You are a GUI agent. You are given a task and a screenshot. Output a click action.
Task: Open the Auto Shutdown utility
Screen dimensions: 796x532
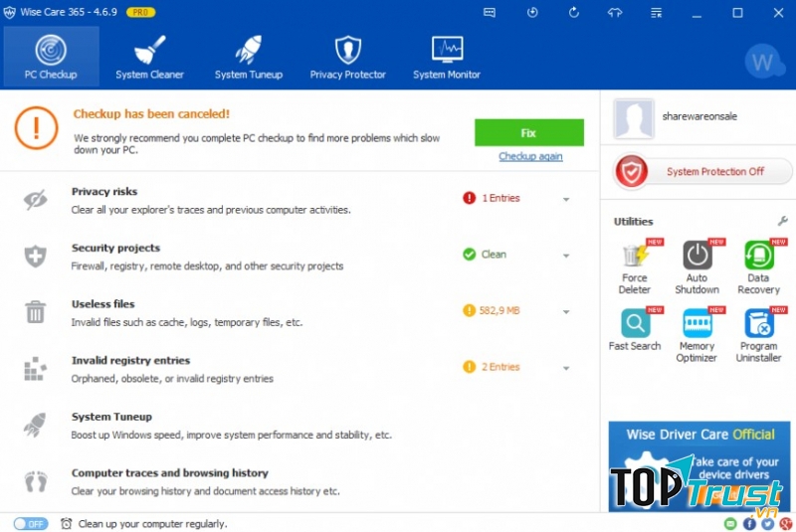tap(697, 267)
